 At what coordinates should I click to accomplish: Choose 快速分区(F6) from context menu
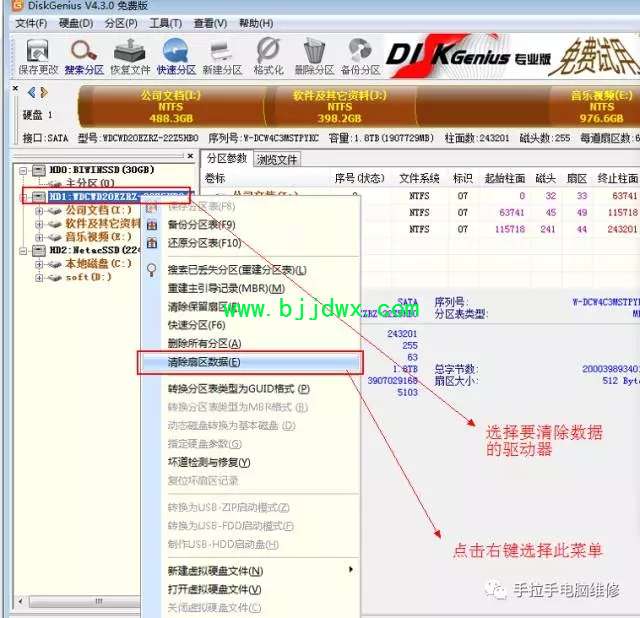250,325
